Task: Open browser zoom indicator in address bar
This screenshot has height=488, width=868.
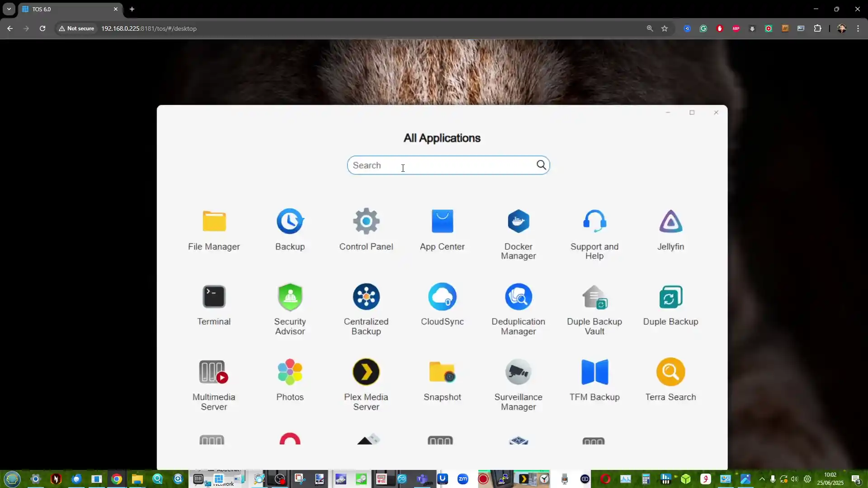Action: coord(650,28)
